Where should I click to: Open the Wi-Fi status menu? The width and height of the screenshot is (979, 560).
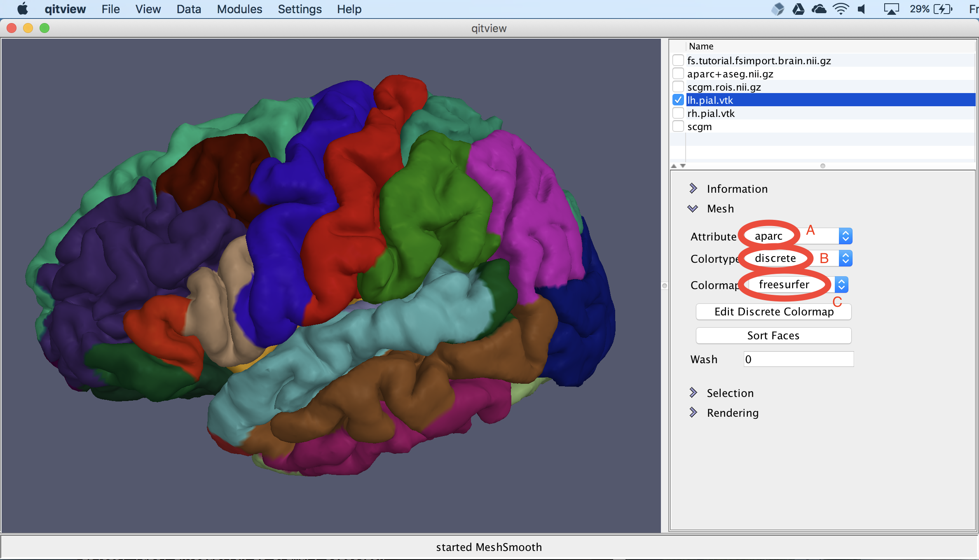[841, 9]
